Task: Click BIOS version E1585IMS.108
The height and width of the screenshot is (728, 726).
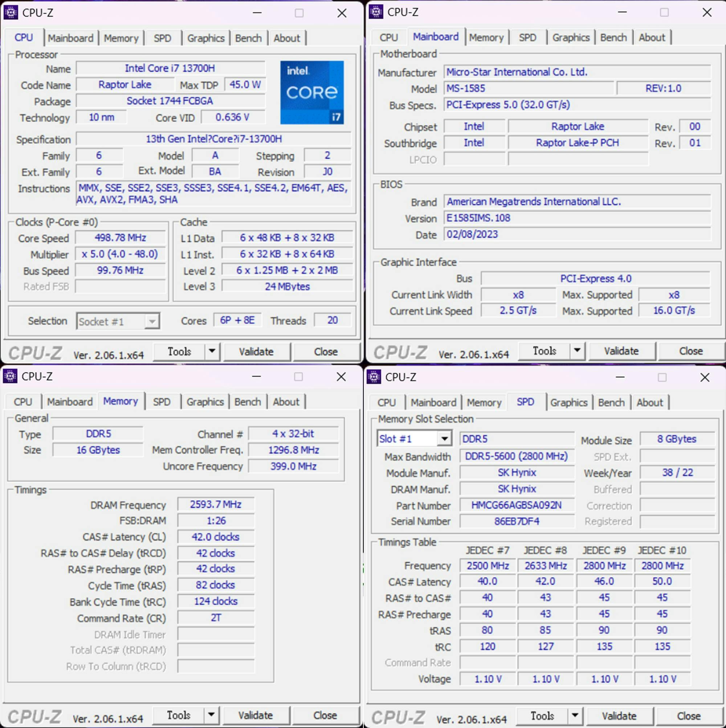Action: point(577,218)
